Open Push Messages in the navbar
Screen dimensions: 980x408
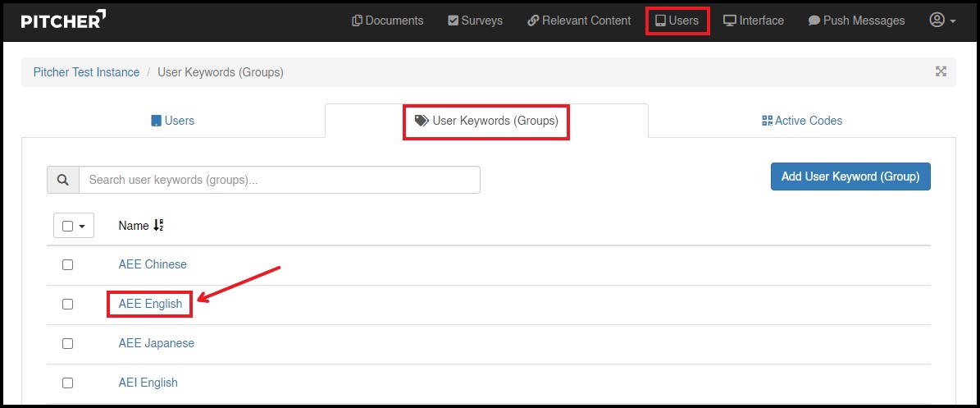[x=856, y=21]
